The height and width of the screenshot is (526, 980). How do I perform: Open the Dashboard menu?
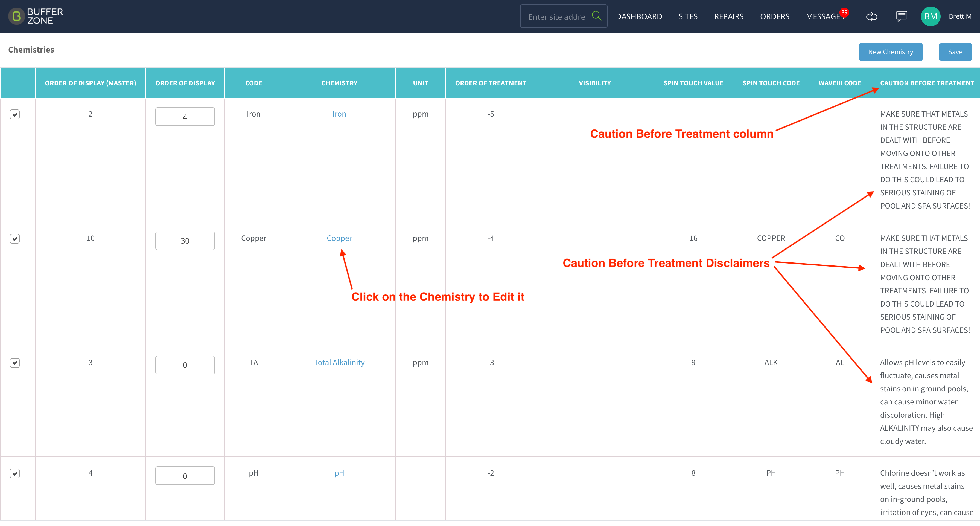coord(639,16)
